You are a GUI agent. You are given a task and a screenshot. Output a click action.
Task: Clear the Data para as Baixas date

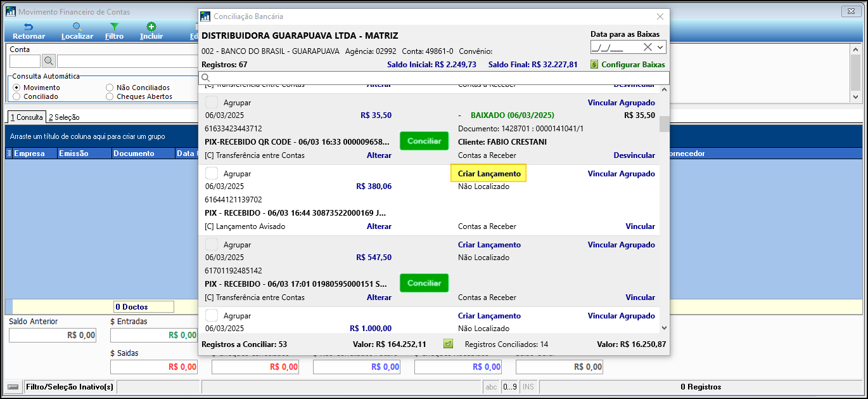[648, 47]
